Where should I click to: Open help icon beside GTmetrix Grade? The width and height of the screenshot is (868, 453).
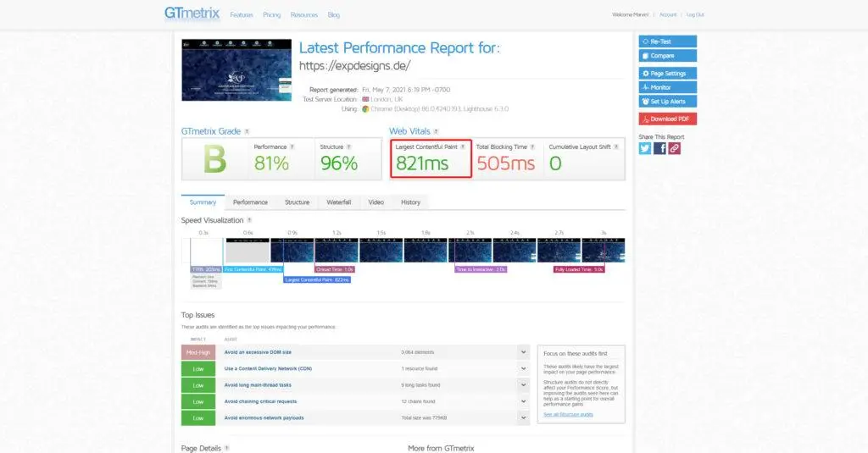pyautogui.click(x=247, y=131)
